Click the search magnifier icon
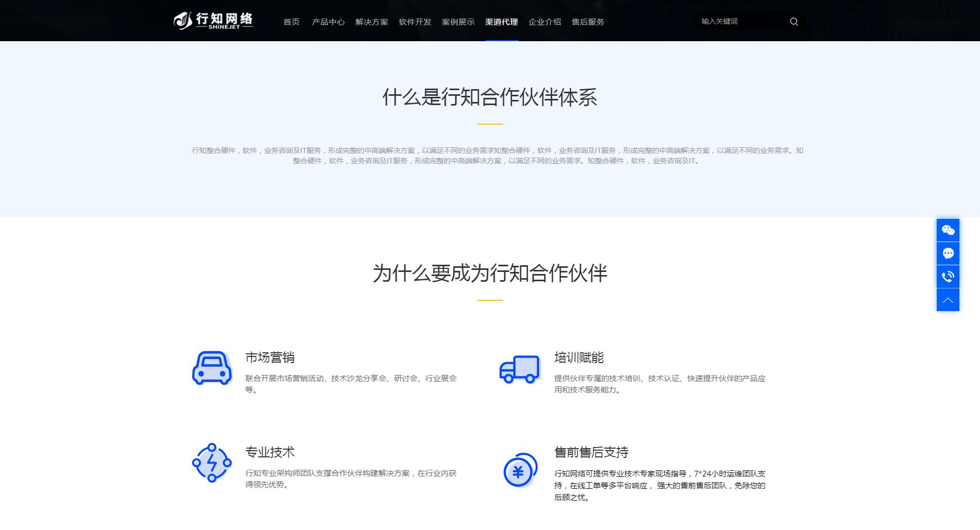Image resolution: width=980 pixels, height=530 pixels. click(x=794, y=22)
